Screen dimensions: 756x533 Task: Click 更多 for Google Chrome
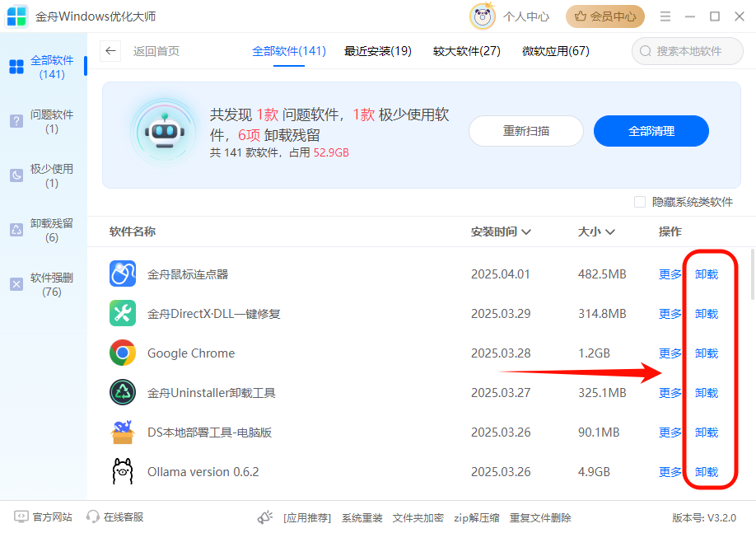pyautogui.click(x=670, y=353)
